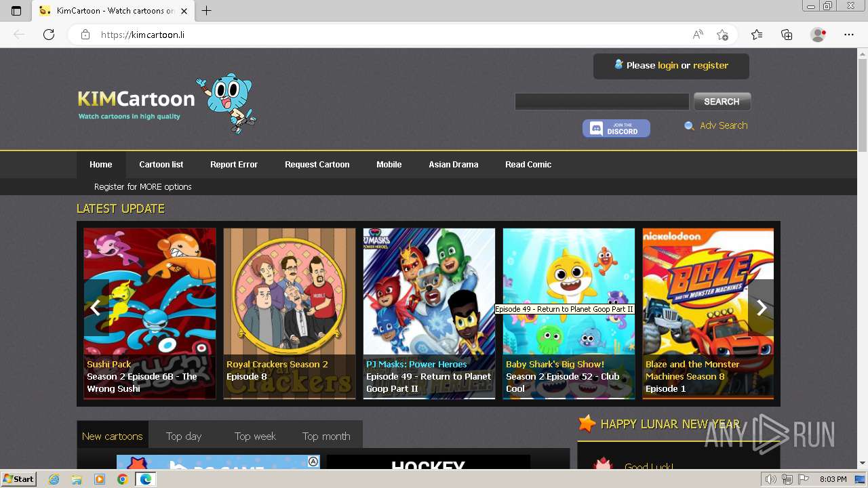Click Register for MORE options
The image size is (868, 488).
pos(143,186)
